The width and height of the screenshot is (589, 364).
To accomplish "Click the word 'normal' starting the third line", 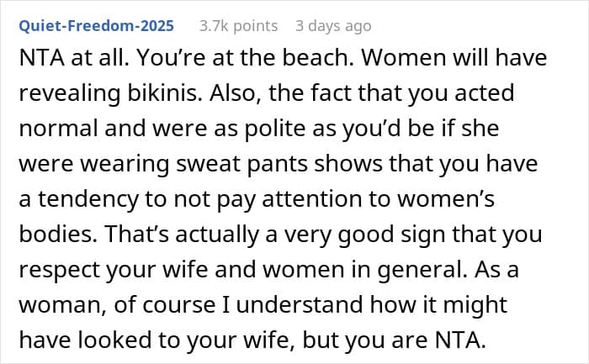I will click(x=58, y=128).
